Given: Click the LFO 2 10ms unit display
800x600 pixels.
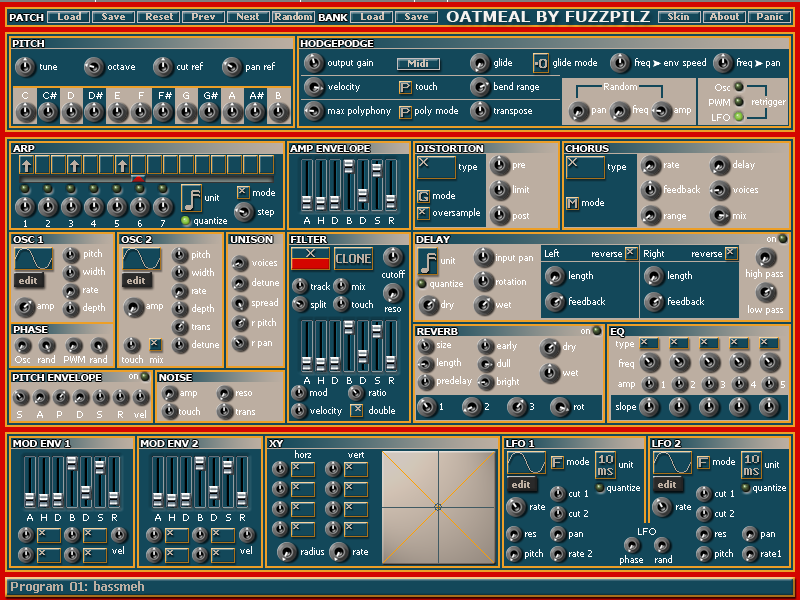Looking at the screenshot, I should coord(752,465).
